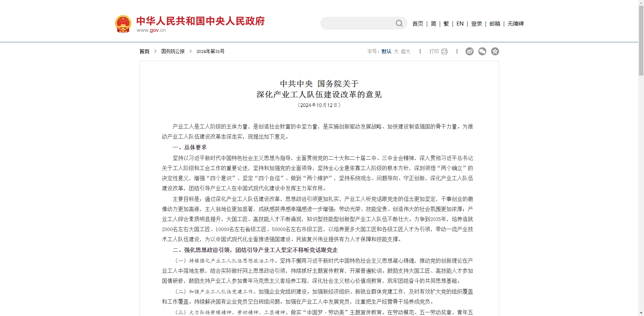This screenshot has height=316, width=644.
Task: Click 中华人民共和国中央人民政府 site title
Action: click(201, 21)
